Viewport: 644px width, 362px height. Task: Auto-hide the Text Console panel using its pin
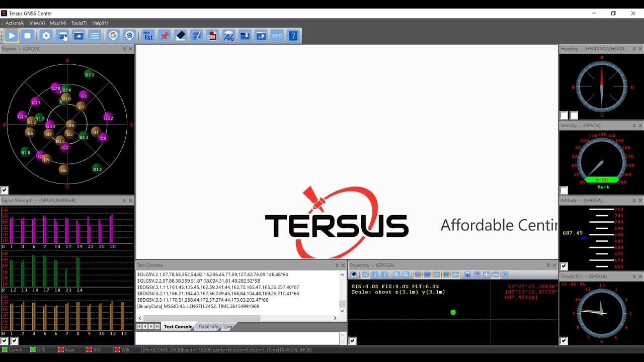pos(337,265)
